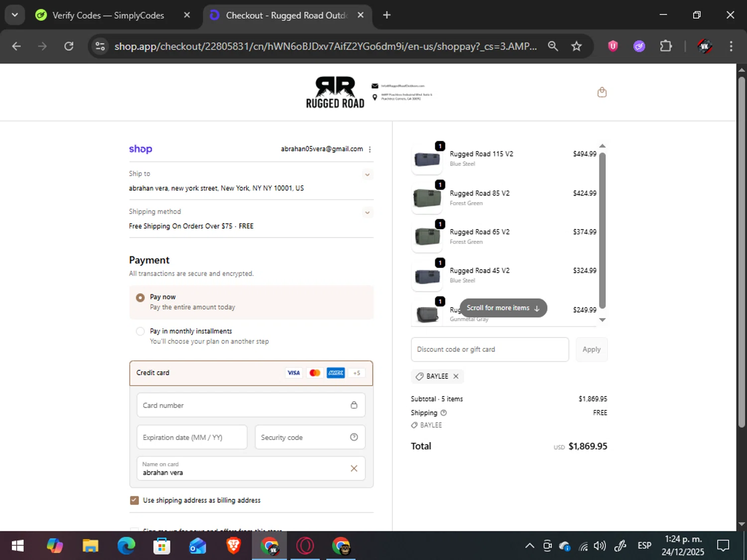Select the Checkout Rugged Road tab
The height and width of the screenshot is (560, 747).
286,15
